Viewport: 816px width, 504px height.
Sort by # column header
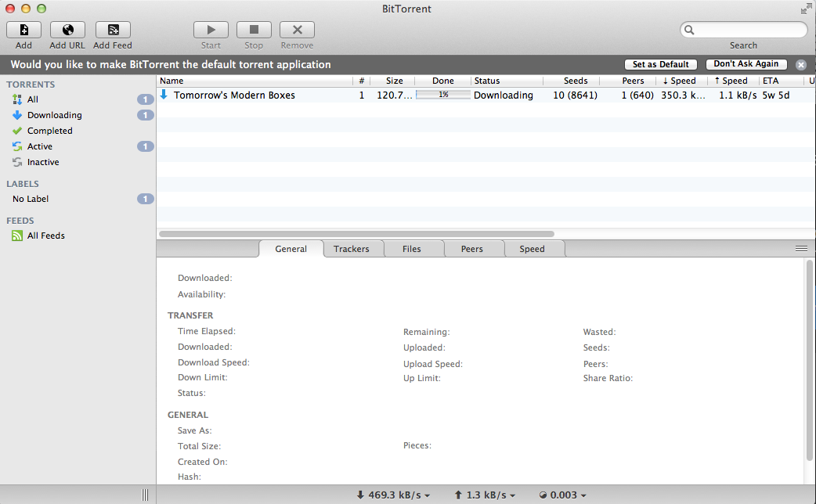[x=361, y=81]
